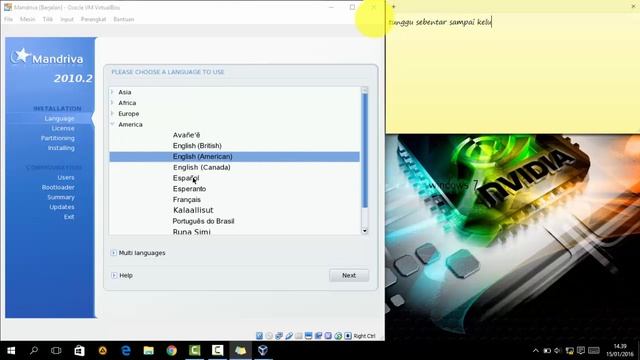Launch Microsoft Edge from the taskbar
This screenshot has width=640, height=360.
[x=126, y=350]
